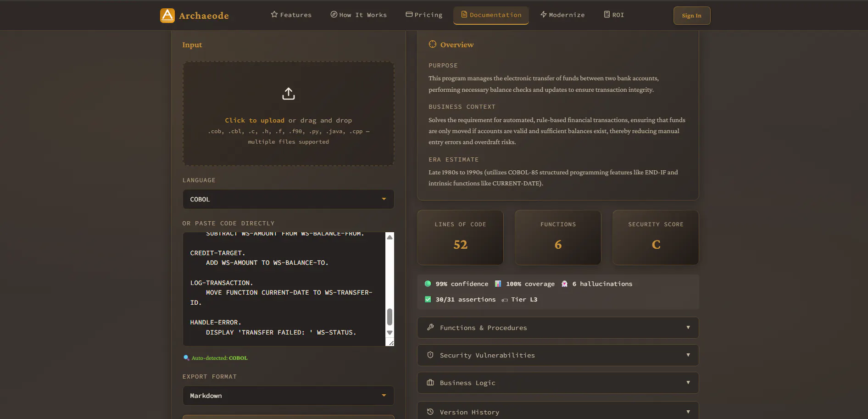
Task: Click the hallucinations ghost icon
Action: point(565,284)
